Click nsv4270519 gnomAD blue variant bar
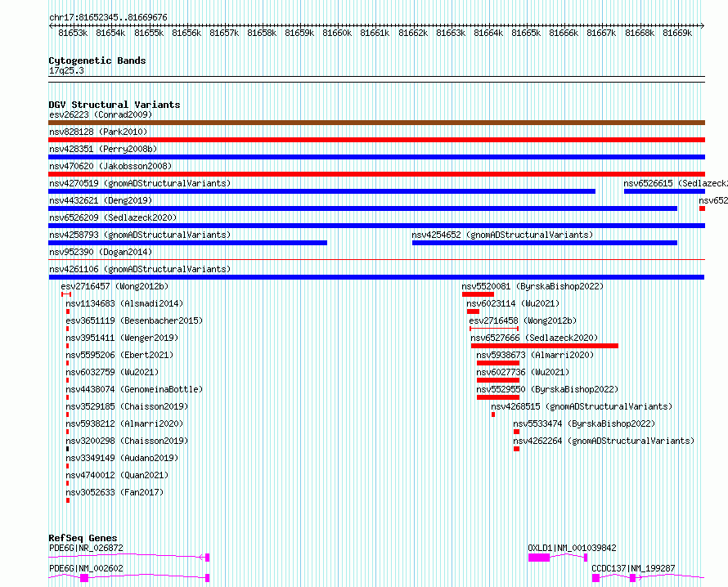The height and width of the screenshot is (587, 728). pyautogui.click(x=321, y=191)
